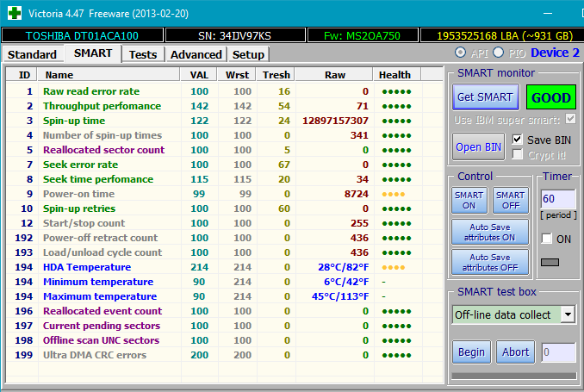This screenshot has height=392, width=584.
Task: Select the Minimum temperature row
Action: [225, 282]
